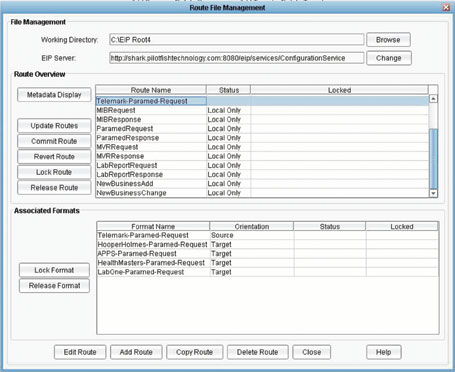Click Update Routes button
This screenshot has height=372, width=455.
point(54,126)
